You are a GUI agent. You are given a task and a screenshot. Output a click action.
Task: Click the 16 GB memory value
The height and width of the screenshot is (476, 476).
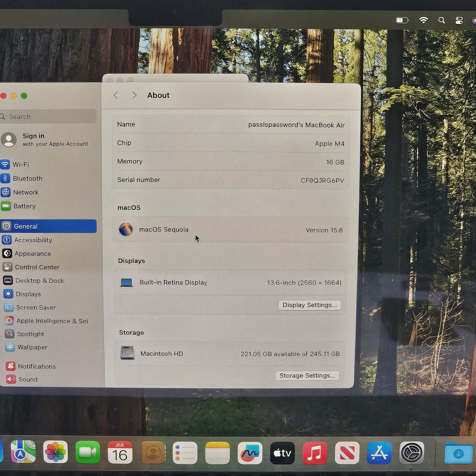point(335,162)
